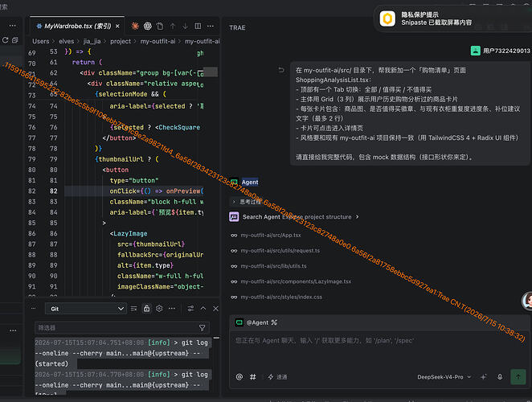This screenshot has width=532, height=402.
Task: Click the funnel filter icon in output
Action: (203, 328)
